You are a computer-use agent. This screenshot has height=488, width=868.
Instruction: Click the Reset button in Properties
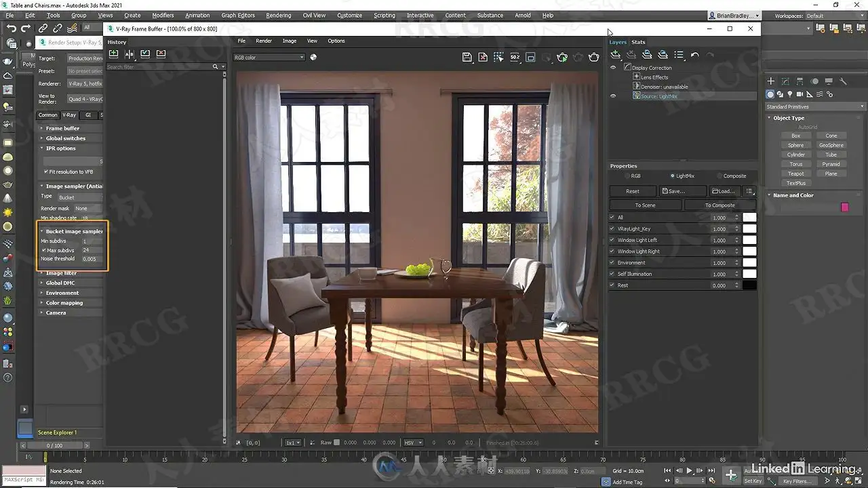click(x=633, y=191)
